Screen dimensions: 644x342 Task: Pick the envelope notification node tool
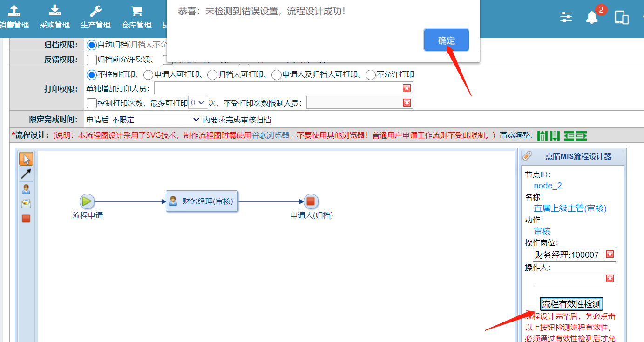pos(26,203)
